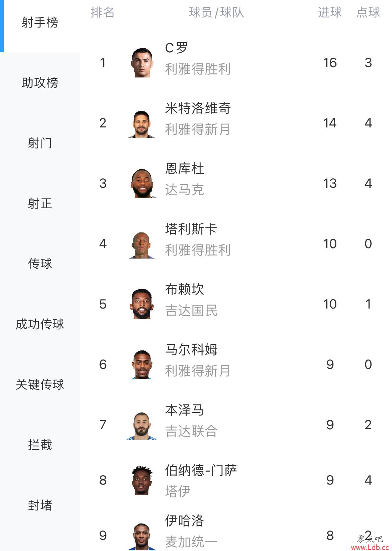Tap the 吉达联合 team name
This screenshot has height=551, width=392.
click(x=191, y=431)
